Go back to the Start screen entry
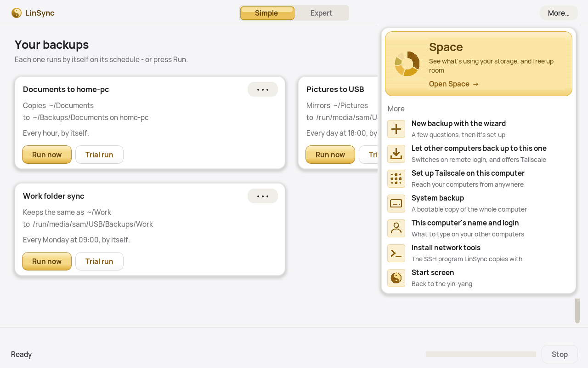Image resolution: width=588 pixels, height=368 pixels. click(479, 278)
